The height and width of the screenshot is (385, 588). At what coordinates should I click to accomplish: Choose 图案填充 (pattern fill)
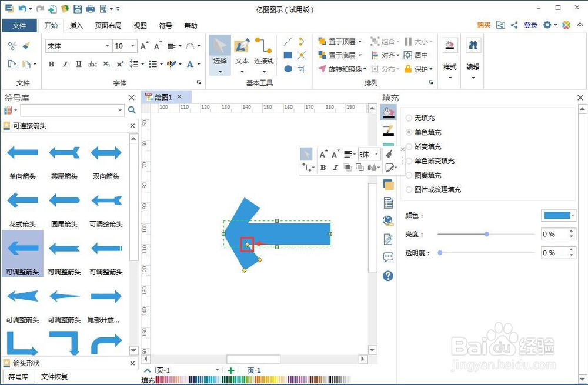(409, 175)
